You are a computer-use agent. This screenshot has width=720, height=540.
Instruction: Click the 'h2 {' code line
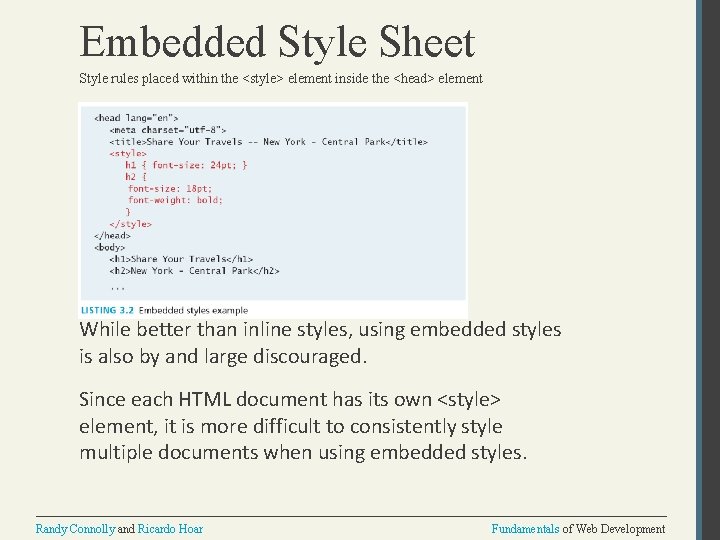click(136, 177)
